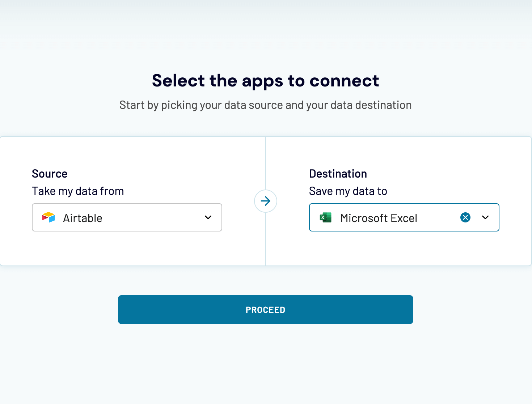Viewport: 532px width, 404px height.
Task: Expand the Microsoft Excel destination dropdown
Action: (x=485, y=217)
